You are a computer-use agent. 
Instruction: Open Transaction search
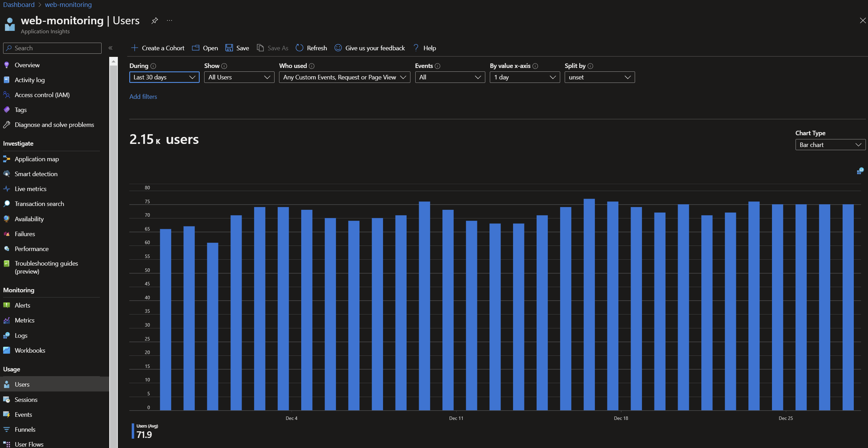click(40, 204)
